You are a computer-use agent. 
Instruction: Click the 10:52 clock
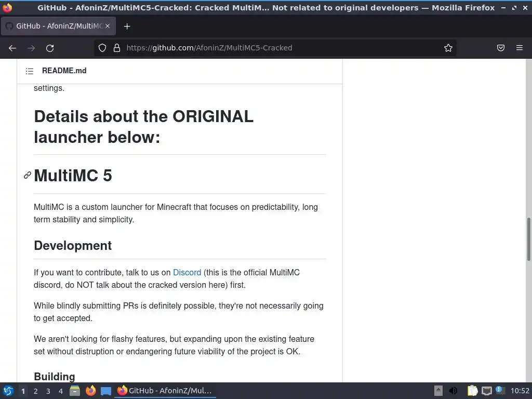pyautogui.click(x=520, y=391)
